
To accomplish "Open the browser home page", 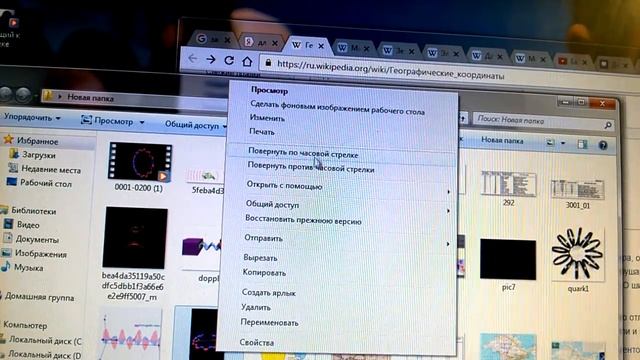I will 247,61.
